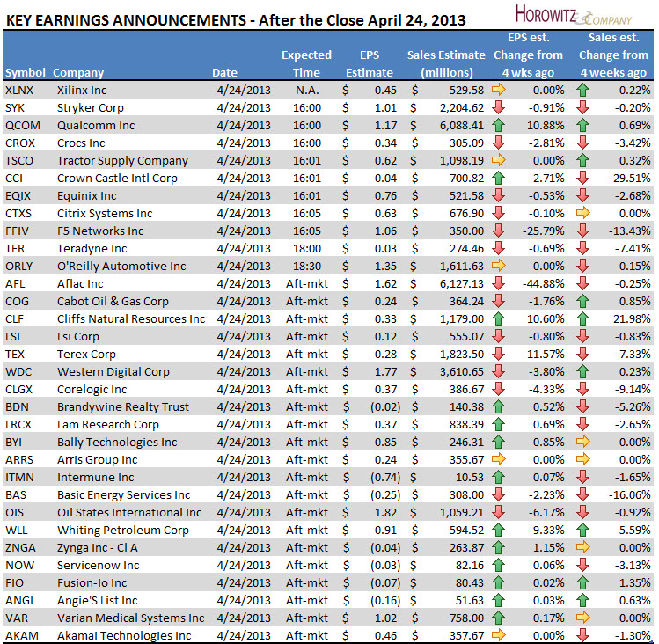Click green sales arrow for Western Digital

pos(583,371)
